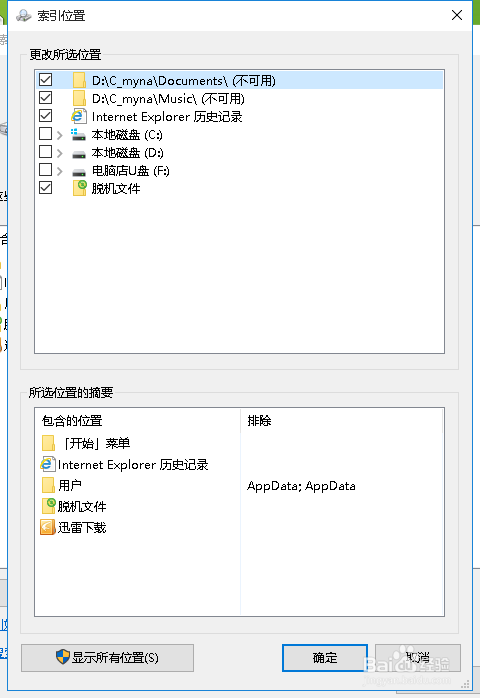Uncheck D:\C_myna\Documents\ location checkbox
Image resolution: width=480 pixels, height=698 pixels.
point(45,80)
